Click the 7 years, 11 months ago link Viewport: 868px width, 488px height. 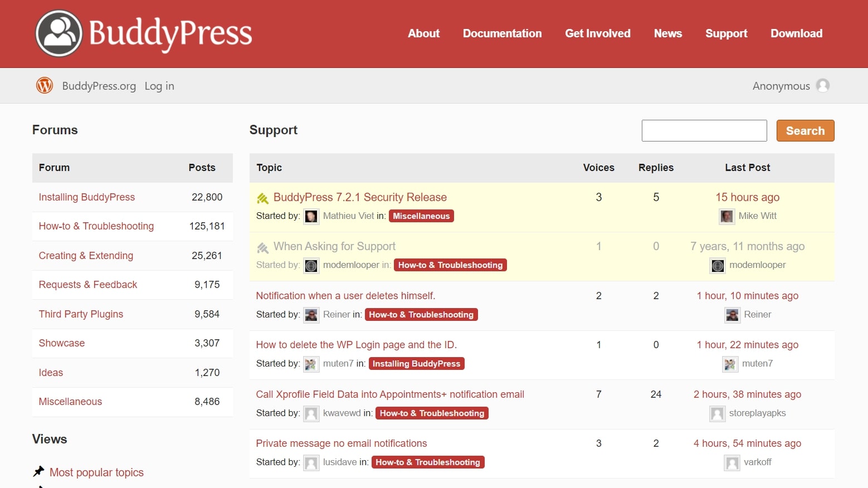click(x=747, y=246)
